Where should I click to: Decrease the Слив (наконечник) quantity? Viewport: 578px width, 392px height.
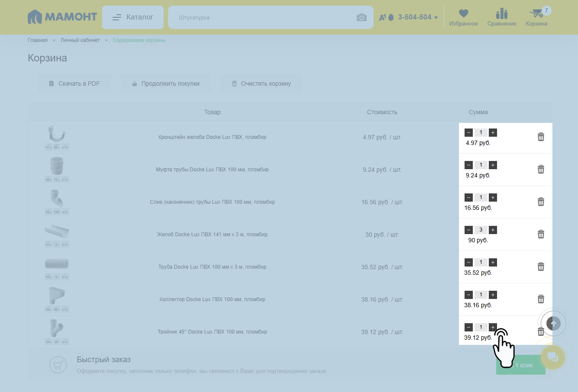[x=468, y=198]
